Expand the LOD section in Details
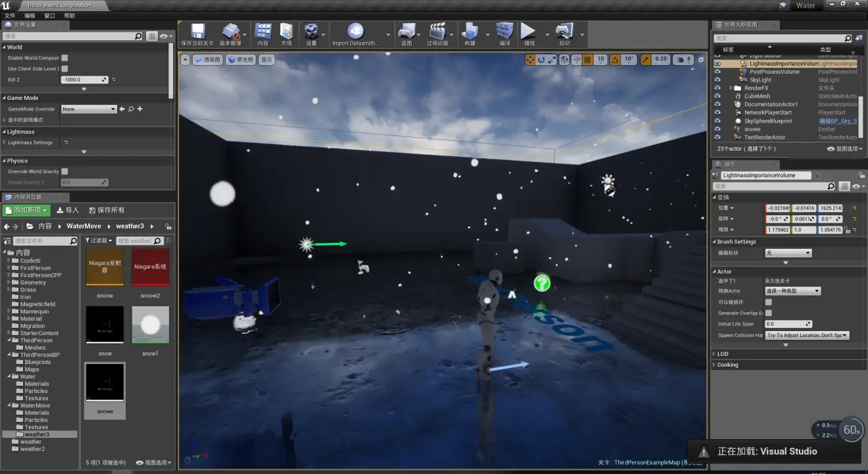Viewport: 868px width, 474px height. (715, 354)
